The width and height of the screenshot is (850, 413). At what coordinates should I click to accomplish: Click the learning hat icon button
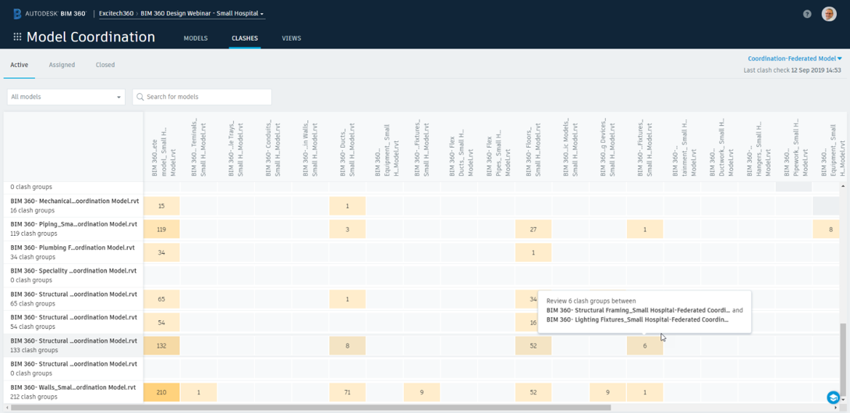833,397
